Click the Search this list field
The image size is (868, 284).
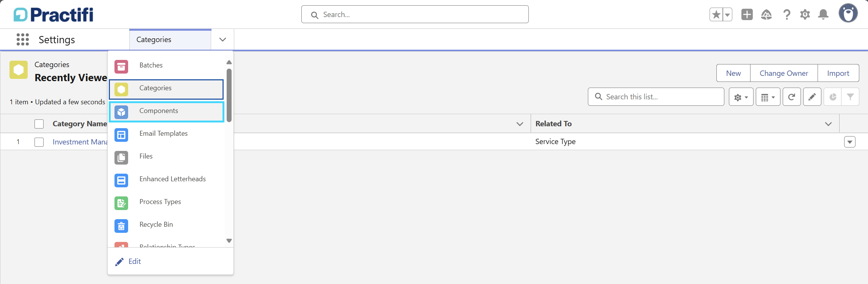click(656, 97)
